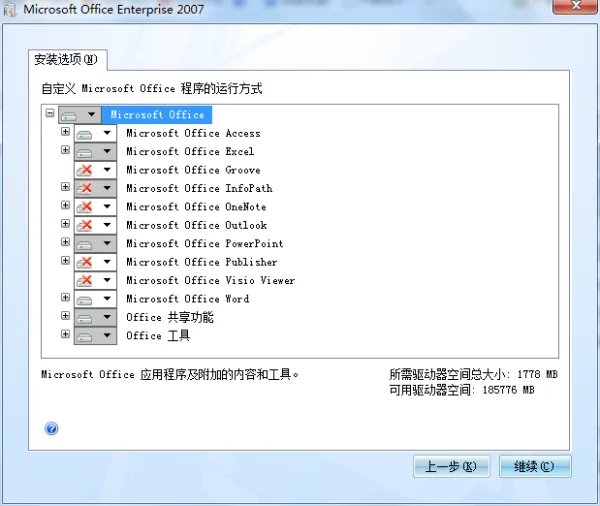Click the red X icon beside Outlook
Image resolution: width=600 pixels, height=506 pixels.
pyautogui.click(x=84, y=225)
